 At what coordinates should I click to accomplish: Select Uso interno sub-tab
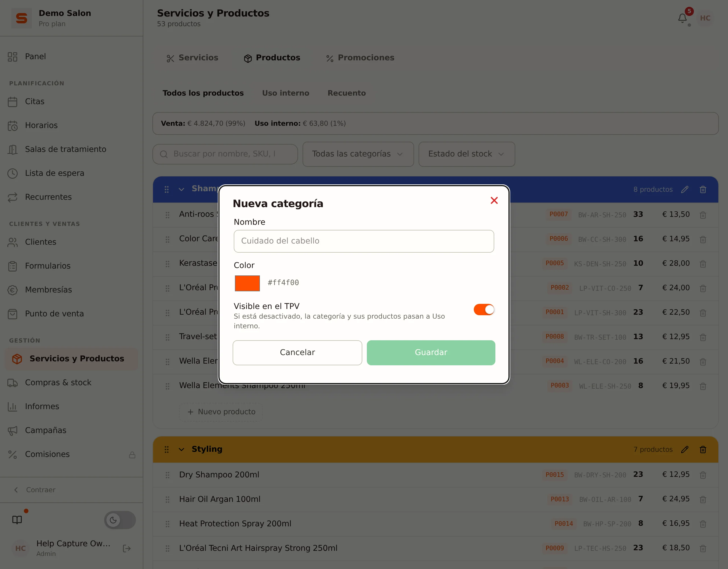point(285,93)
